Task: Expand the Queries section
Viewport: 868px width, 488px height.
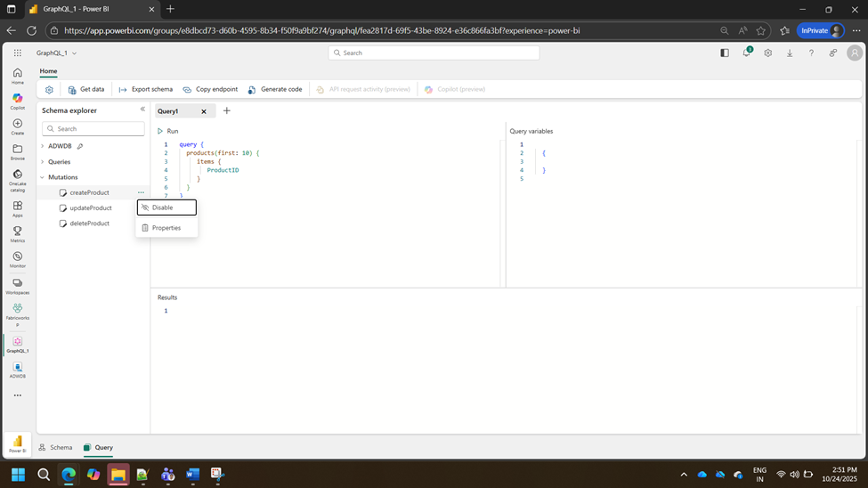Action: (42, 162)
